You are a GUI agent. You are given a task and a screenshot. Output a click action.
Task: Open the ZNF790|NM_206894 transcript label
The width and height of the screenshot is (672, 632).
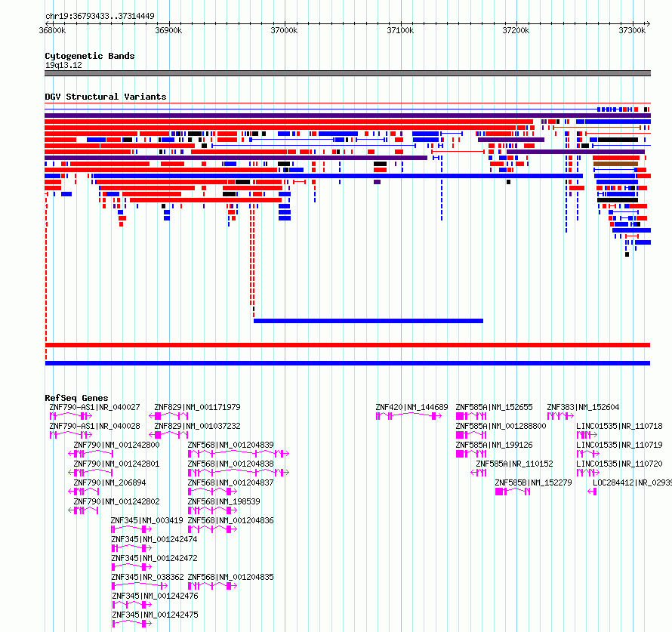[109, 482]
